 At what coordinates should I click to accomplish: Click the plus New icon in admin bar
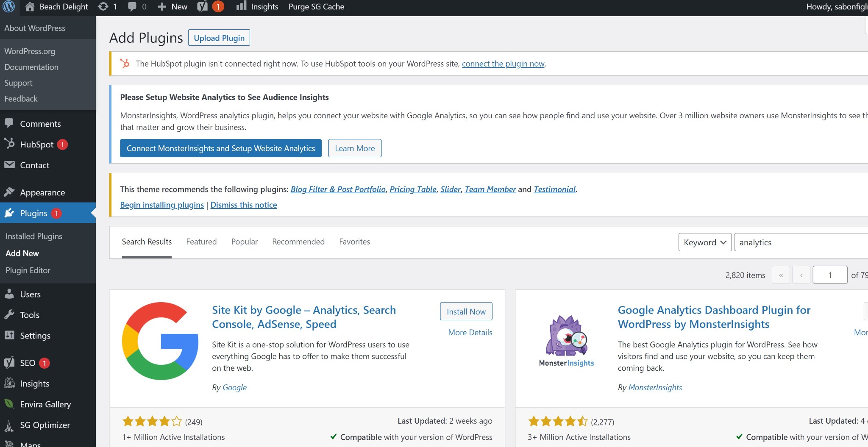pyautogui.click(x=161, y=7)
